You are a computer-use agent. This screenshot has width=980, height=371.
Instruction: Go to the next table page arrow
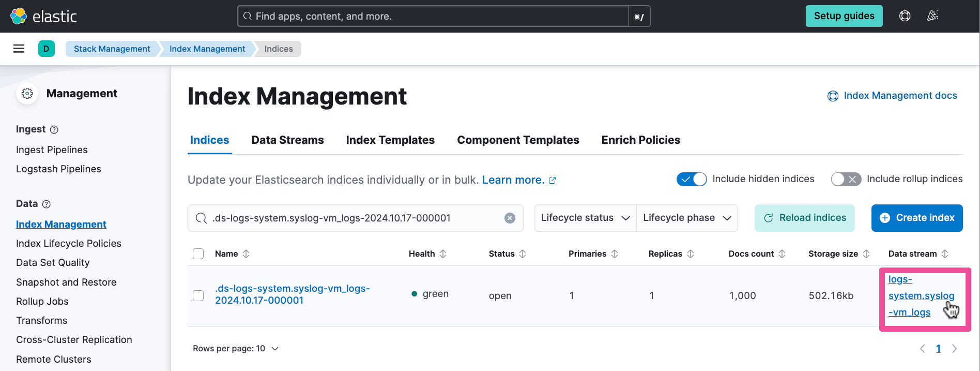click(x=954, y=349)
